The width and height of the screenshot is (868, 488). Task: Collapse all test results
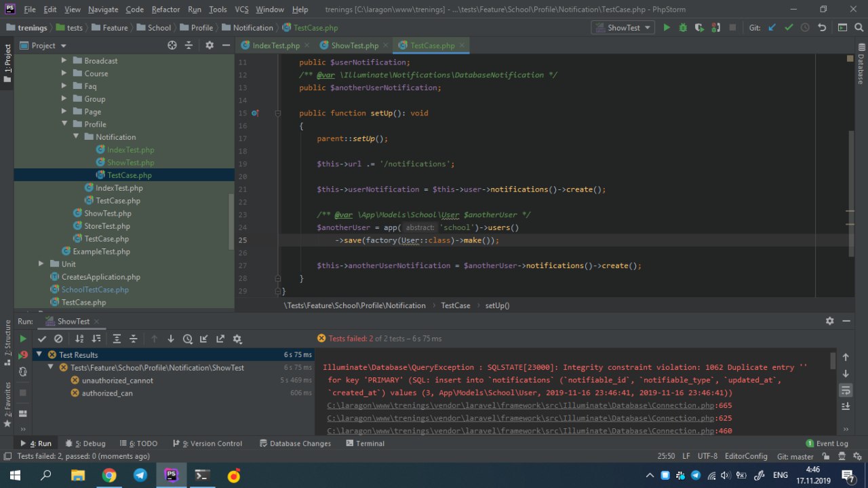pos(133,339)
